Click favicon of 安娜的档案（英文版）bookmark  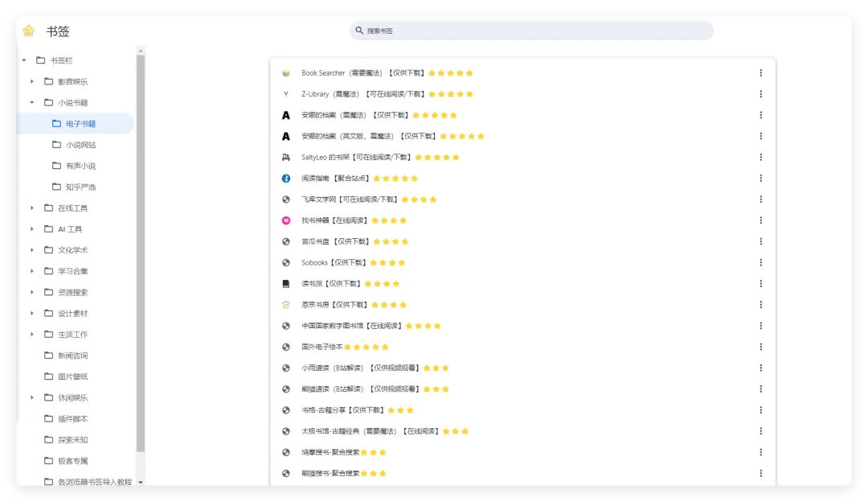(285, 136)
